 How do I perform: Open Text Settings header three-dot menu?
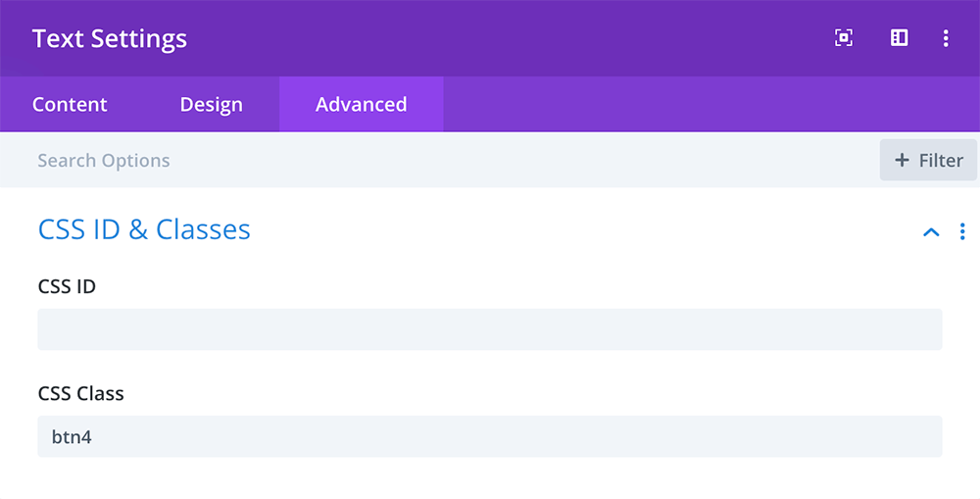(x=946, y=38)
